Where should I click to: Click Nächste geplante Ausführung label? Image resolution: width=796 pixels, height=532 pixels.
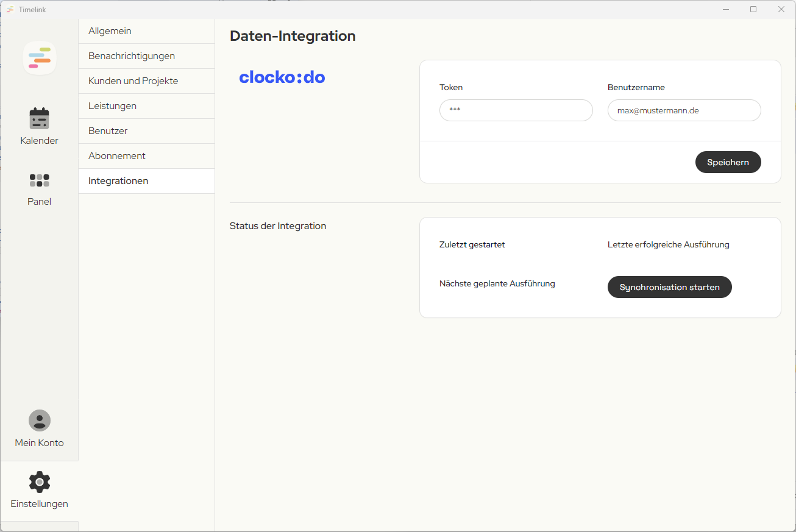click(x=497, y=284)
